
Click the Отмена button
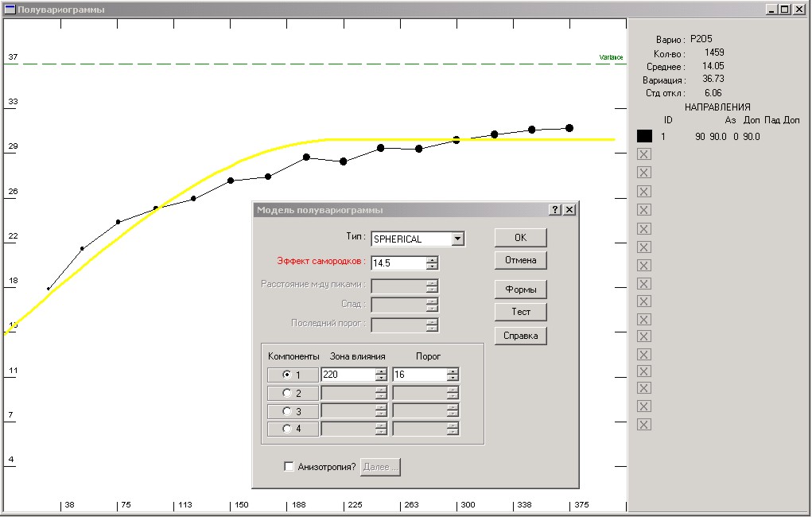(x=520, y=260)
